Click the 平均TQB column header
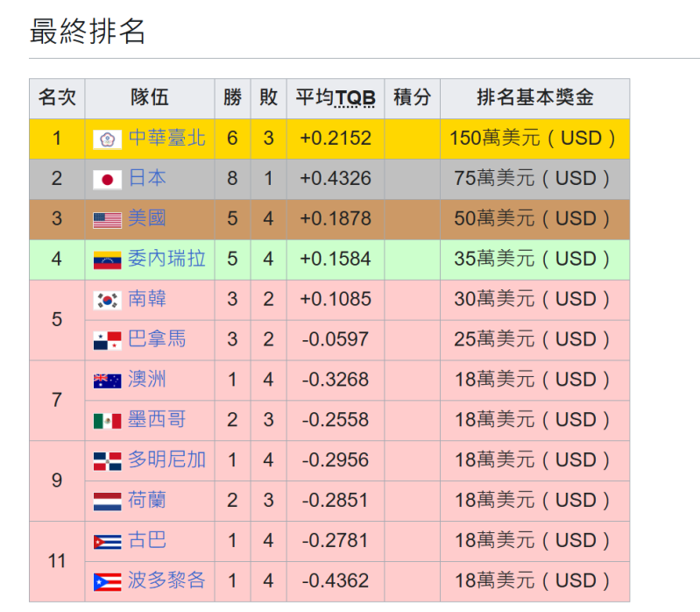This screenshot has height=612, width=700. click(335, 98)
